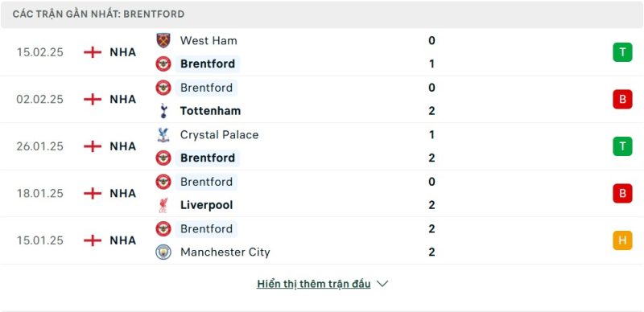The image size is (644, 312).
Task: Open Hiển thị thêm trận đấu link
Action: point(314,284)
